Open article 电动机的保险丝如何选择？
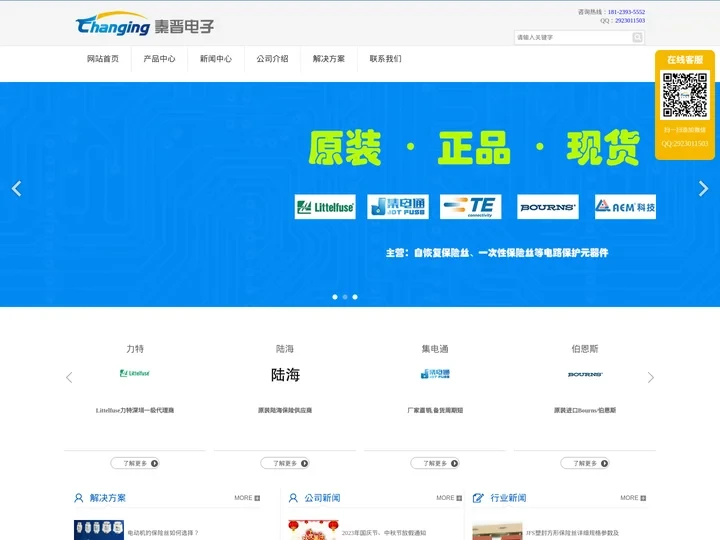 coord(163,533)
